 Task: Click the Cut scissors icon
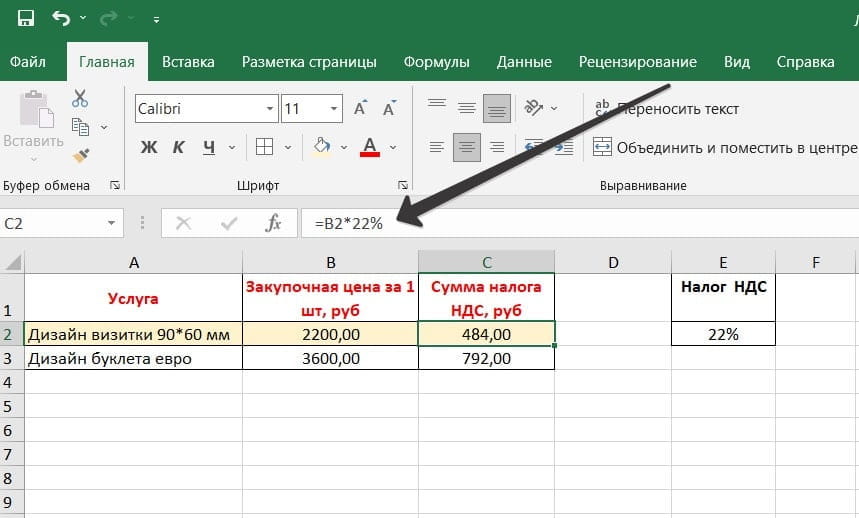[80, 99]
